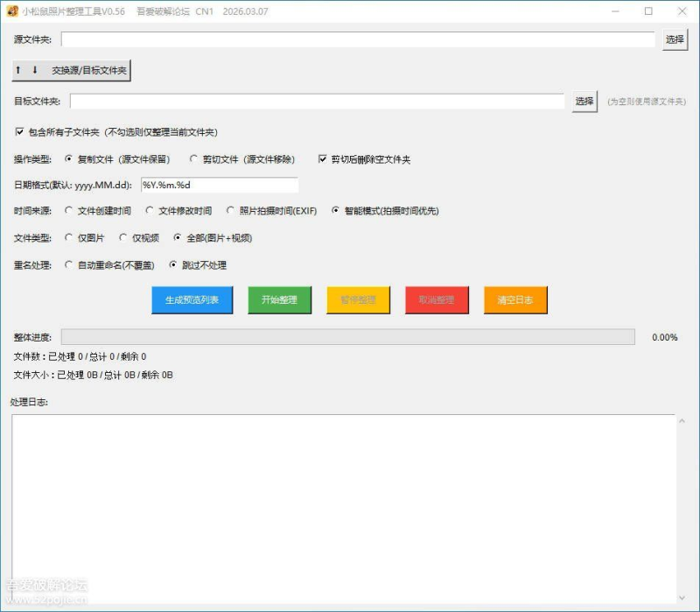Click 选择 button for 目标文件夹
This screenshot has width=700, height=612.
pyautogui.click(x=584, y=102)
